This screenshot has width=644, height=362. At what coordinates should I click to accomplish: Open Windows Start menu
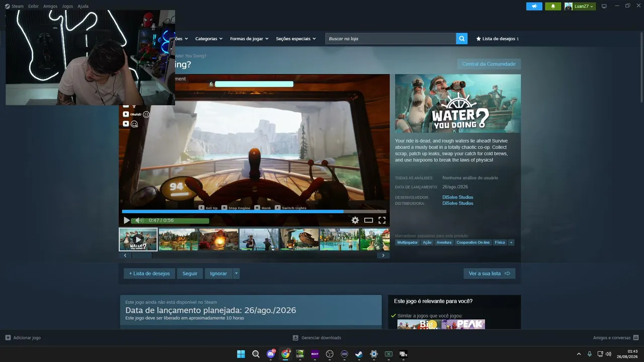click(x=241, y=354)
